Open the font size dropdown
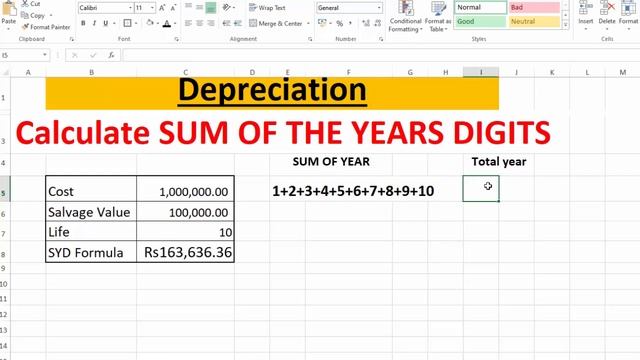The image size is (640, 360). pyautogui.click(x=152, y=8)
